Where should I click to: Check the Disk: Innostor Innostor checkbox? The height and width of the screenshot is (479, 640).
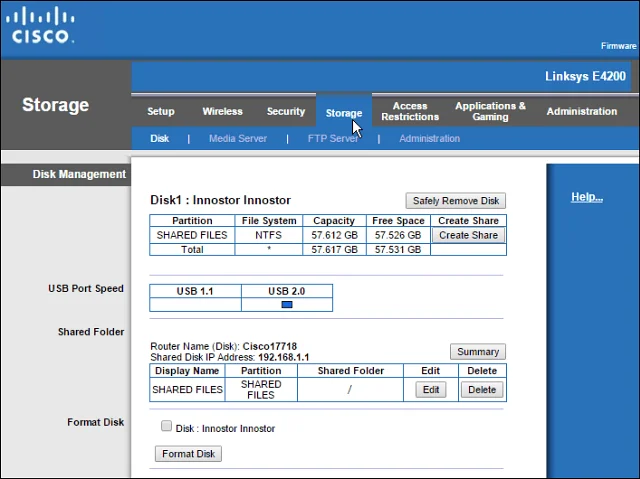pyautogui.click(x=166, y=426)
